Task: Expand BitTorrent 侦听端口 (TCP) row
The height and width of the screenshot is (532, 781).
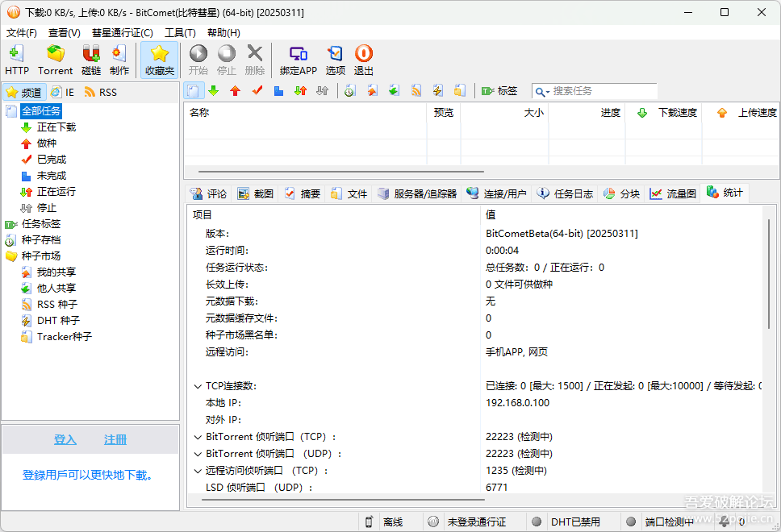Action: tap(198, 437)
